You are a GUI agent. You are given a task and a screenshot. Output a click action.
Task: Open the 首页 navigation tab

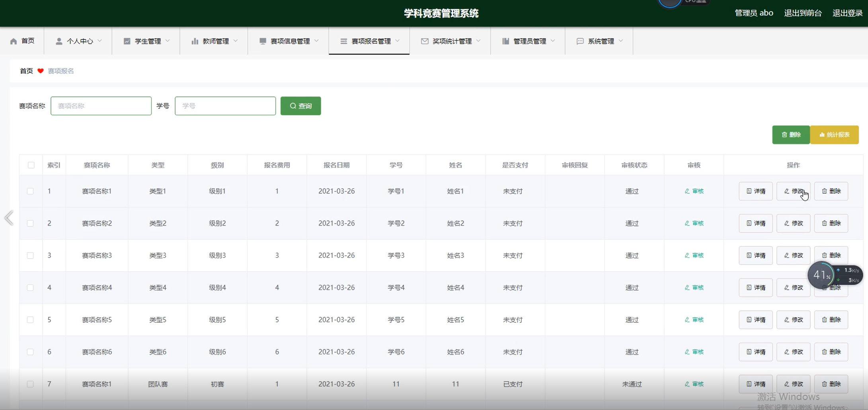(22, 41)
